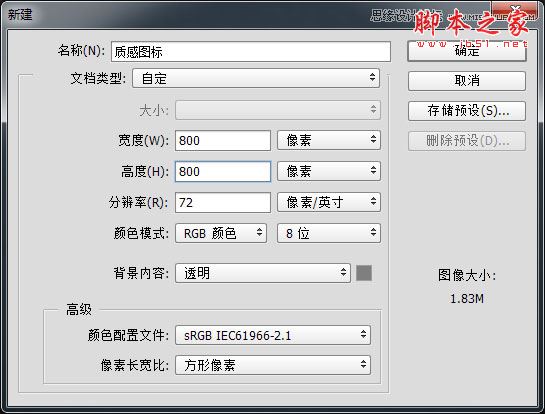The image size is (545, 414).
Task: Click 存储预设(S)... button
Action: pyautogui.click(x=467, y=111)
